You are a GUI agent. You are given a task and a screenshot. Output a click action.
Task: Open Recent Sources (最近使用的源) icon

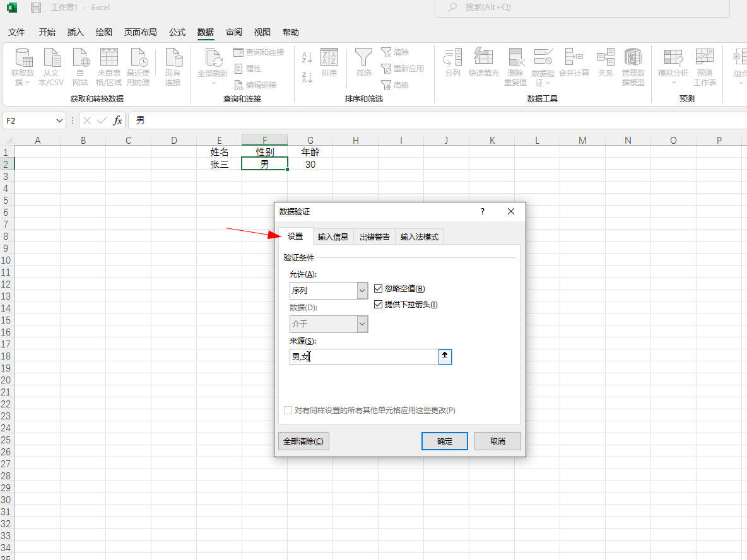point(139,58)
